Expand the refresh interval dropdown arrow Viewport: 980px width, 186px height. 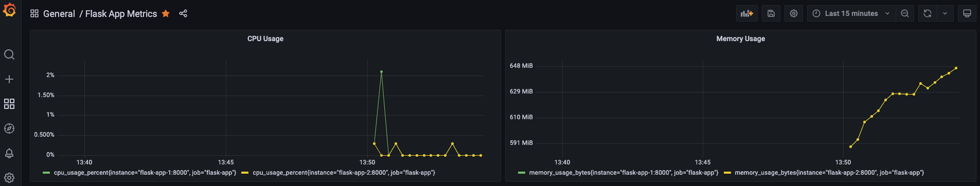945,13
